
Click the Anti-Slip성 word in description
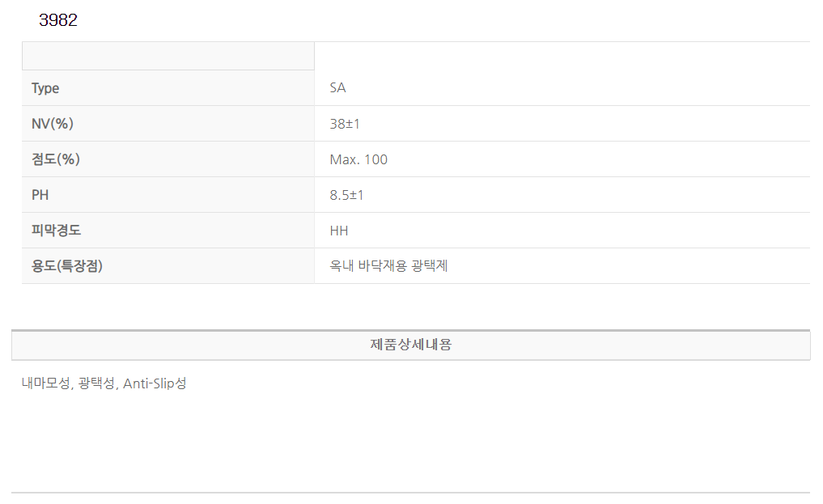click(x=155, y=383)
